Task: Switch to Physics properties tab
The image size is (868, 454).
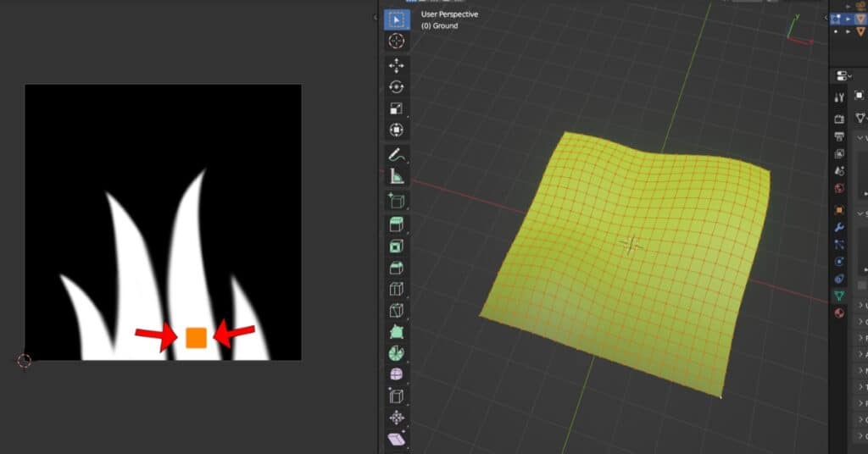Action: 839,262
